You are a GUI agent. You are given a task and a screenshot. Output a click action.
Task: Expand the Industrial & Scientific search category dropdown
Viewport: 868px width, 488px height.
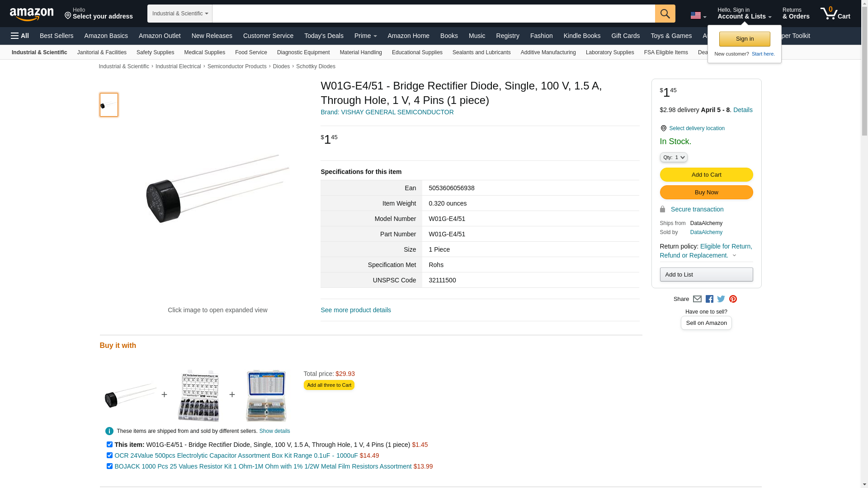(x=180, y=14)
